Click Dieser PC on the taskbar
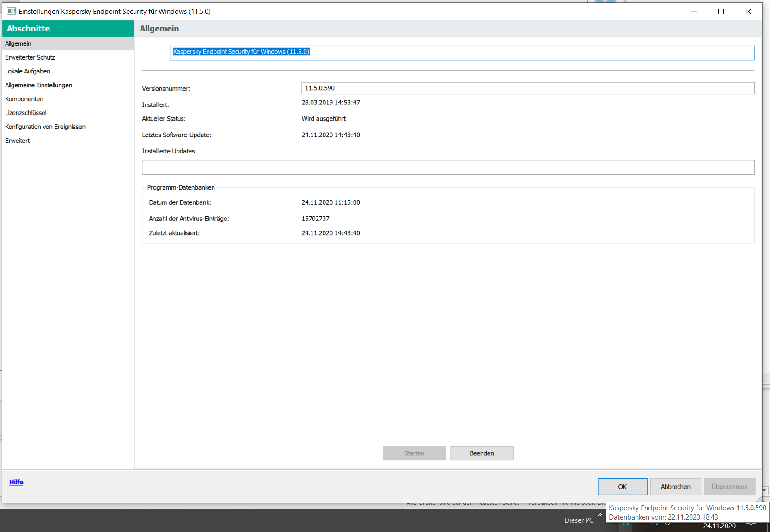This screenshot has height=532, width=770. click(x=579, y=520)
